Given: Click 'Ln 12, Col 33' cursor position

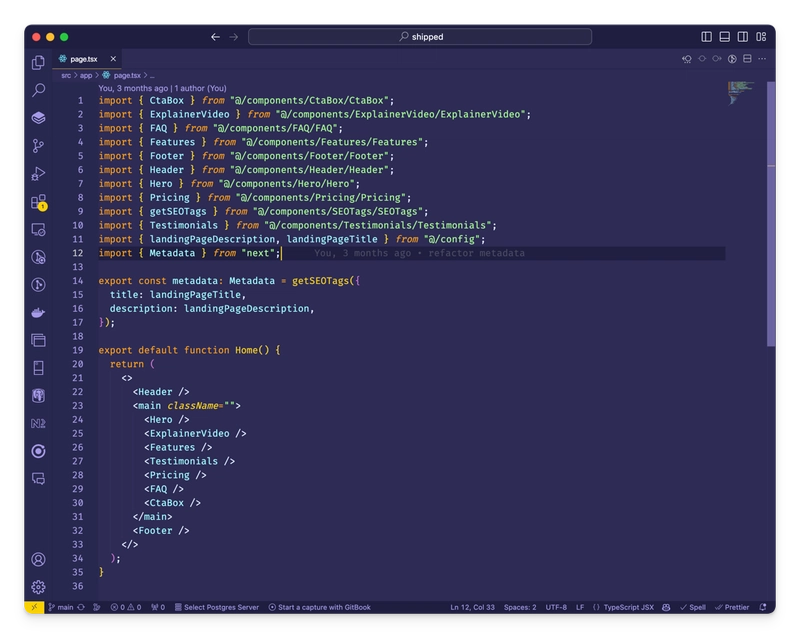Looking at the screenshot, I should (472, 607).
